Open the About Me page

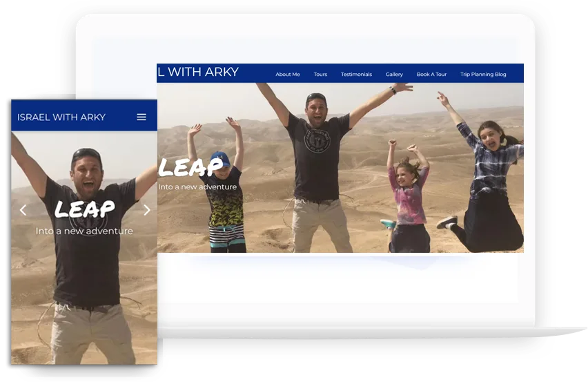tap(287, 75)
